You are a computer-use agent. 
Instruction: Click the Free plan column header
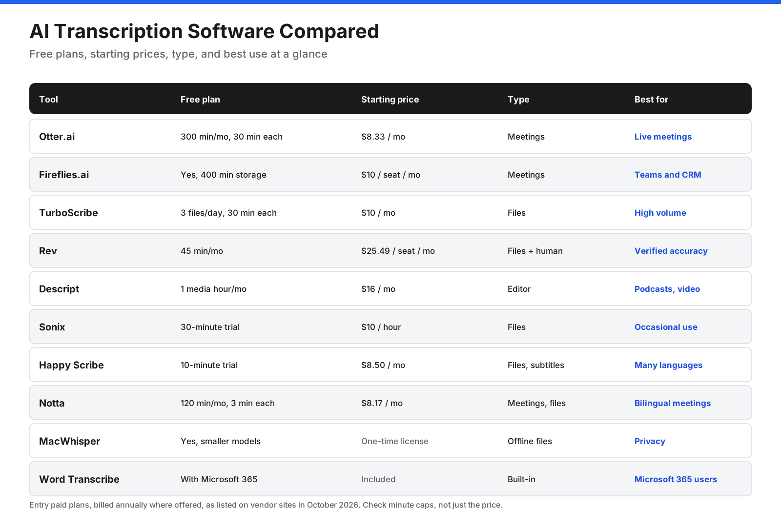200,100
